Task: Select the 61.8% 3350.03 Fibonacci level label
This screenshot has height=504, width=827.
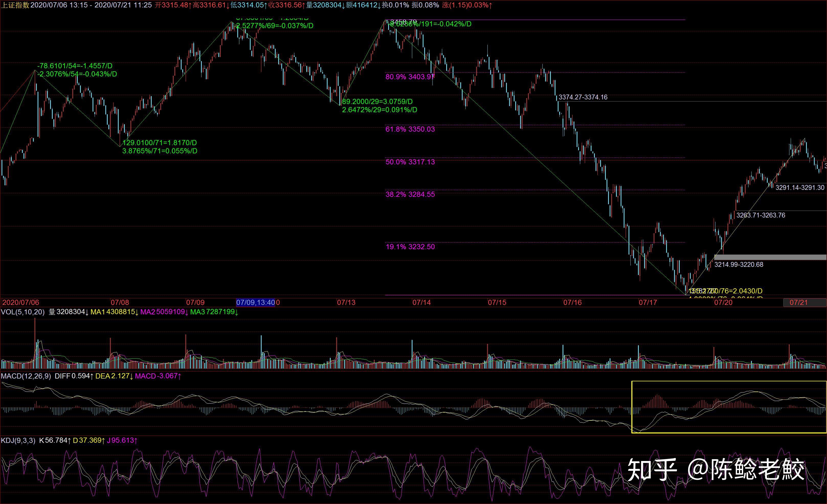Action: (x=410, y=129)
